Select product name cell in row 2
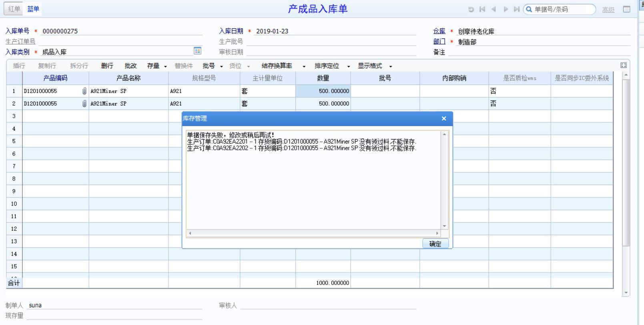This screenshot has height=325, width=644. [x=128, y=103]
